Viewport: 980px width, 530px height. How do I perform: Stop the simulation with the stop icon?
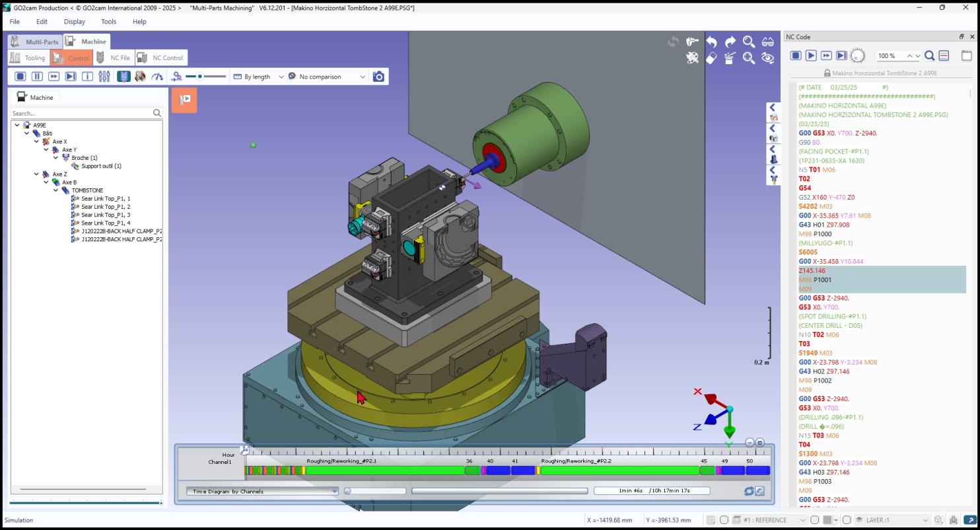coord(20,76)
